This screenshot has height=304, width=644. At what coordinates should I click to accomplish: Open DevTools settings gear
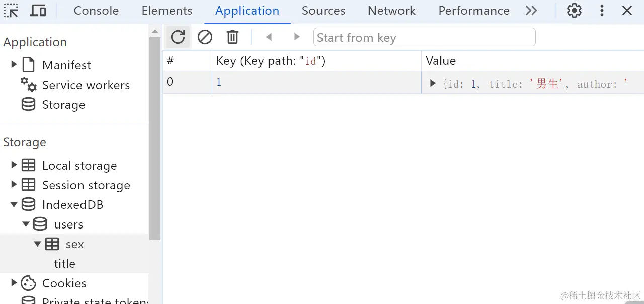tap(574, 11)
